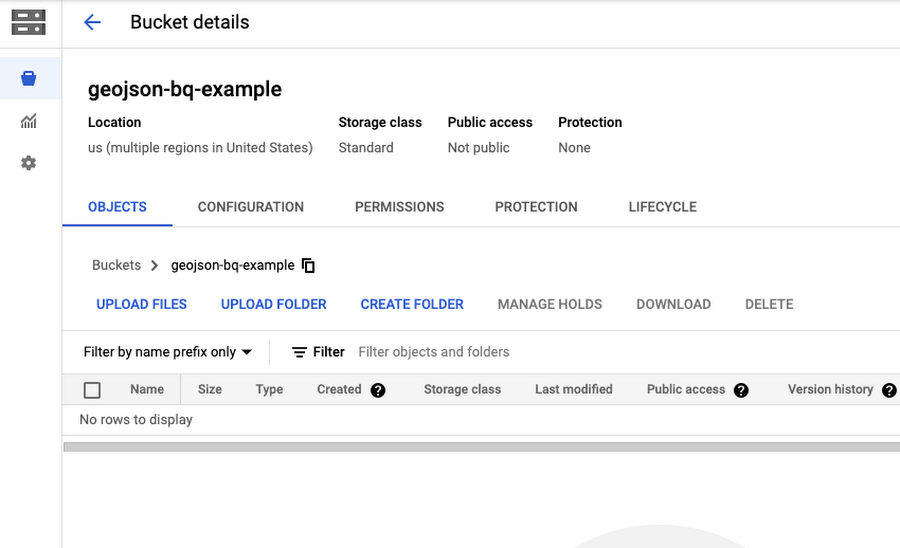
Task: Click the Upload Files button
Action: pos(142,304)
